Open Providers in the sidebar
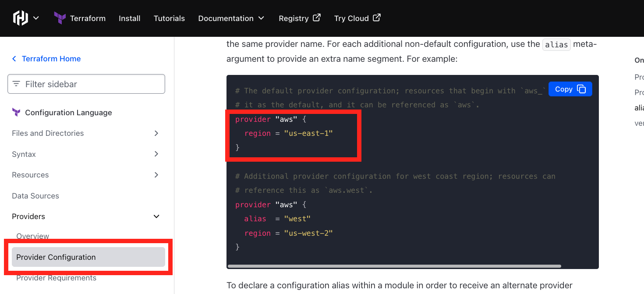 pyautogui.click(x=28, y=216)
